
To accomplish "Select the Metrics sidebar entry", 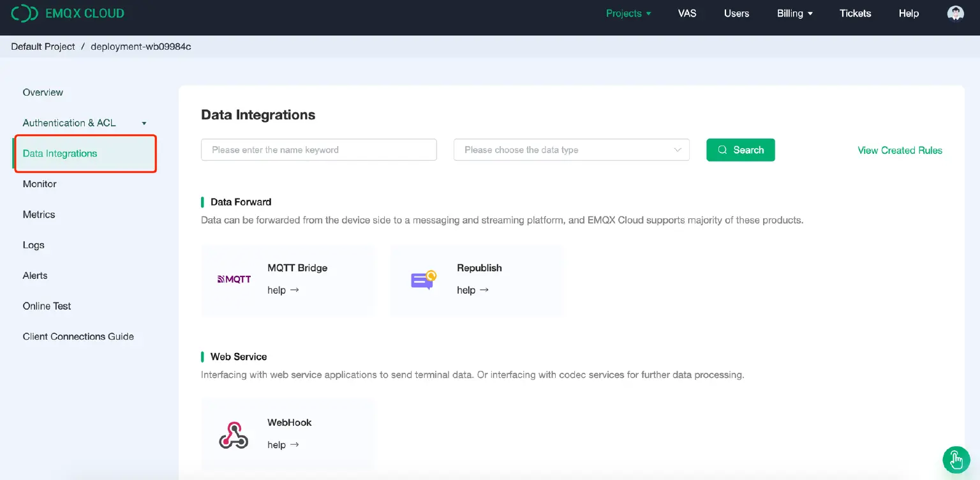I will (x=38, y=214).
